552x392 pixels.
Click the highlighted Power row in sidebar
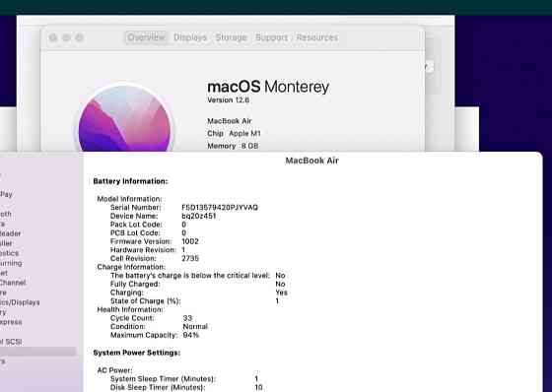pyautogui.click(x=38, y=352)
